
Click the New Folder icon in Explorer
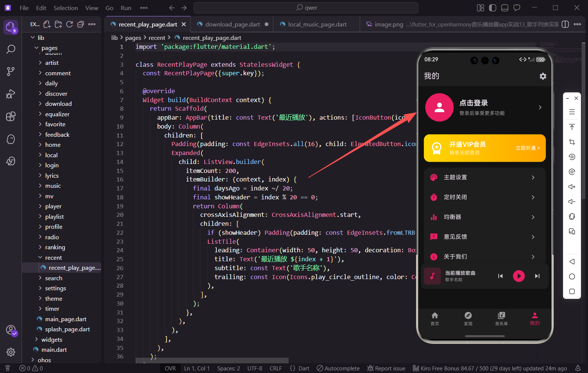click(58, 24)
